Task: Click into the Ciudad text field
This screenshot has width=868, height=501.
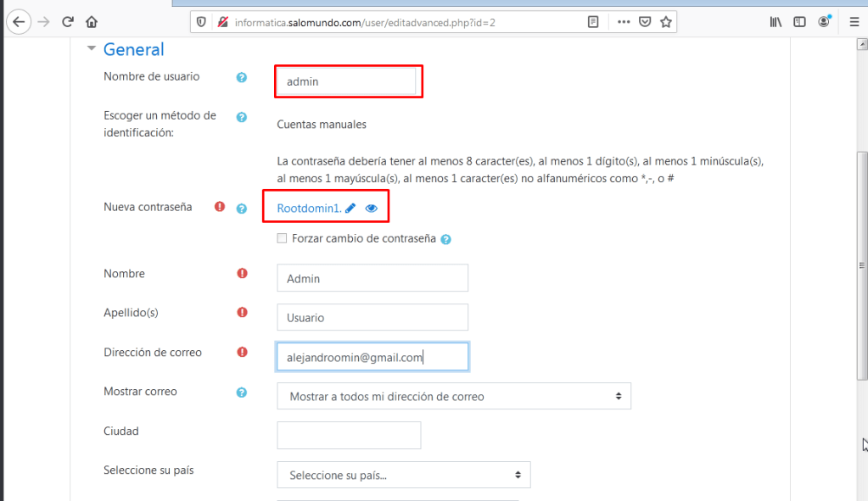Action: [x=349, y=436]
